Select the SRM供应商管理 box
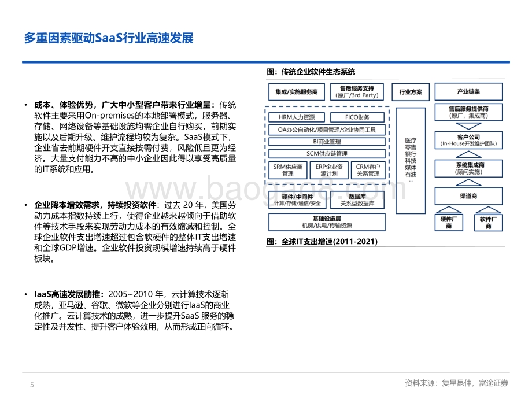532x399 pixels. click(288, 171)
